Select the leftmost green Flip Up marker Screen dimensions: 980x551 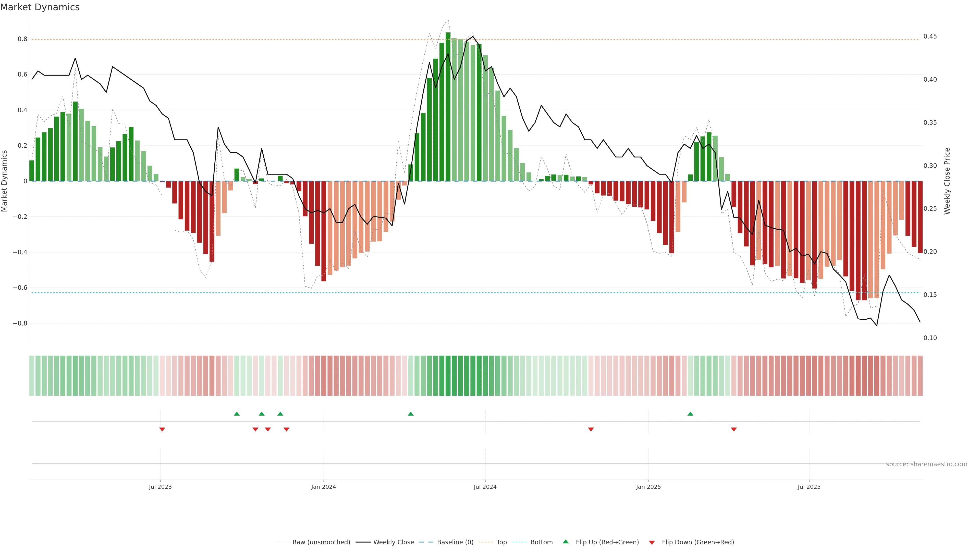(237, 414)
